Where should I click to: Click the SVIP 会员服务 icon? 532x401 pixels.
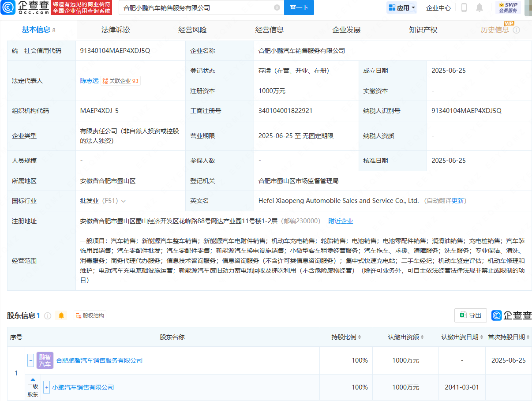(508, 7)
